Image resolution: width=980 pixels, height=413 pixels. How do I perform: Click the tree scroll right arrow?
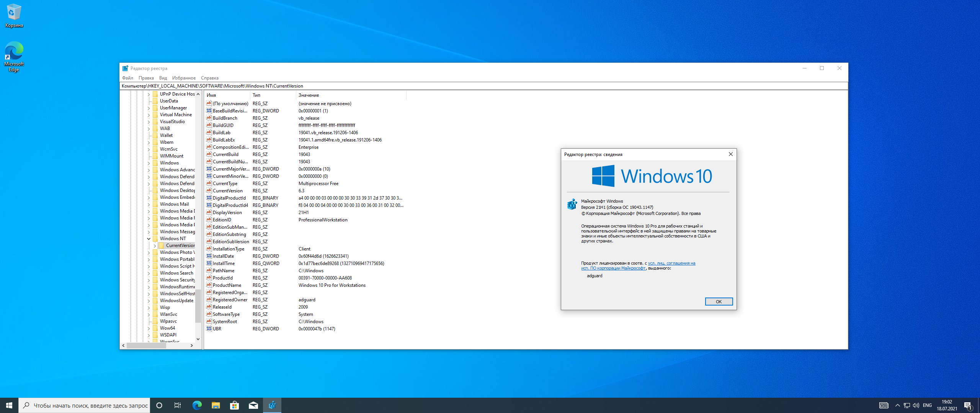192,345
